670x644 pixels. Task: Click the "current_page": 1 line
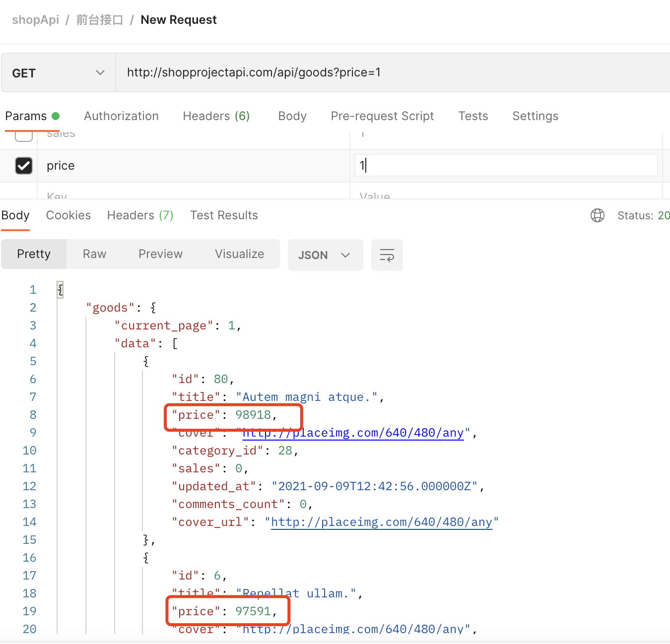point(178,325)
